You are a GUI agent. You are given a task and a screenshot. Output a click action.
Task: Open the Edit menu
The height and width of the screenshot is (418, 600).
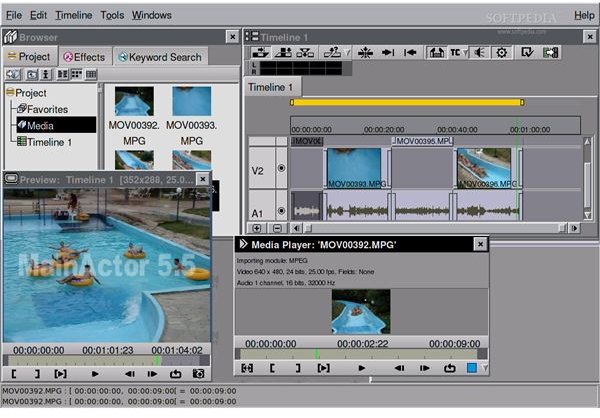38,15
